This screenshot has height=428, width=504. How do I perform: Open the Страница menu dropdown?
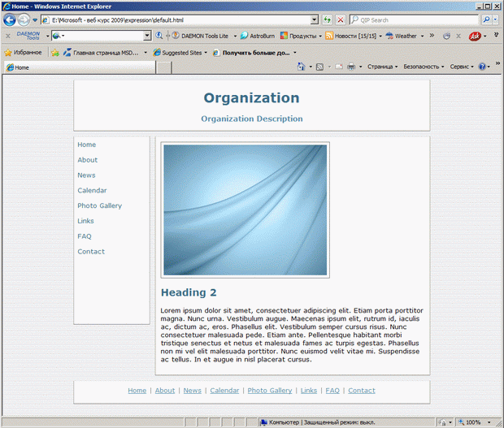coord(382,67)
